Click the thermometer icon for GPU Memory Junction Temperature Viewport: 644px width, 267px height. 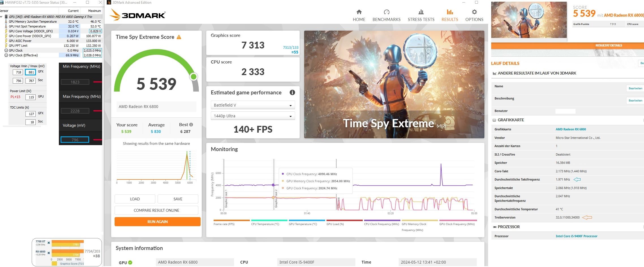click(x=6, y=22)
